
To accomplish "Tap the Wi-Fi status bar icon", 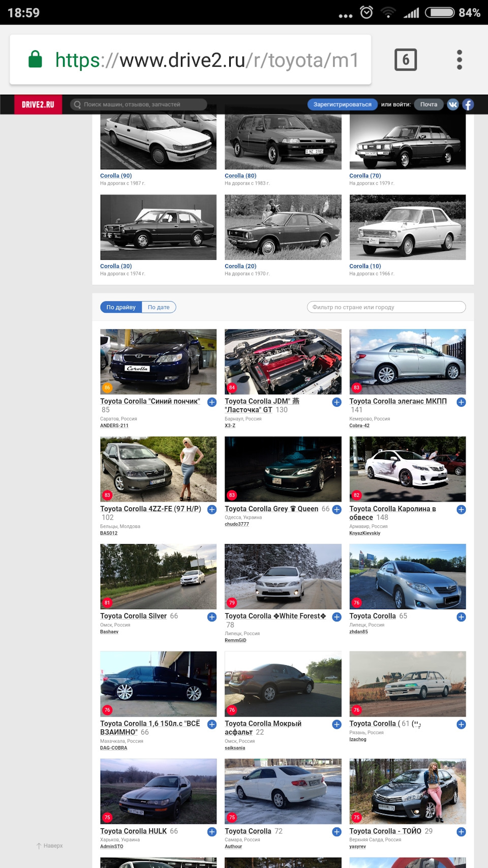I will click(x=388, y=12).
